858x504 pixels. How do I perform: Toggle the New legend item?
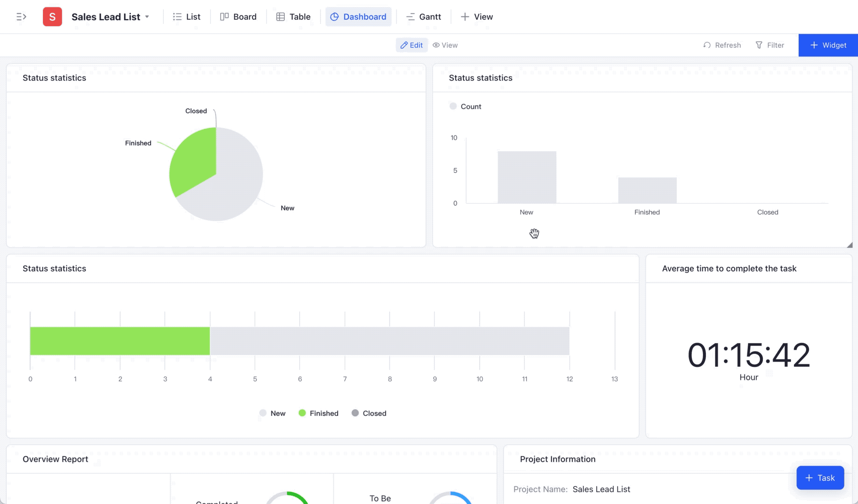[272, 413]
